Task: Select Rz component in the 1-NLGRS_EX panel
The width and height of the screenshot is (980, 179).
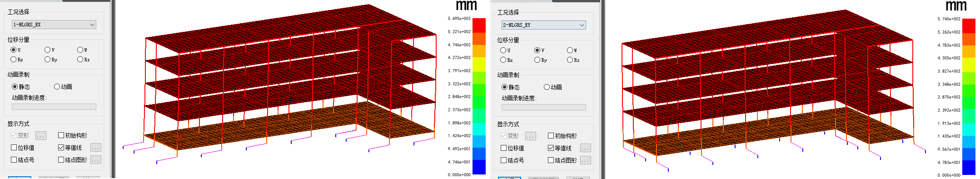Action: click(84, 60)
